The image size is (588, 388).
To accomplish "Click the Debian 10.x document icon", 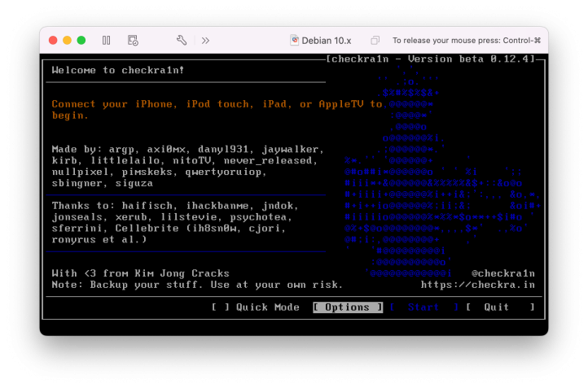I will pyautogui.click(x=294, y=41).
